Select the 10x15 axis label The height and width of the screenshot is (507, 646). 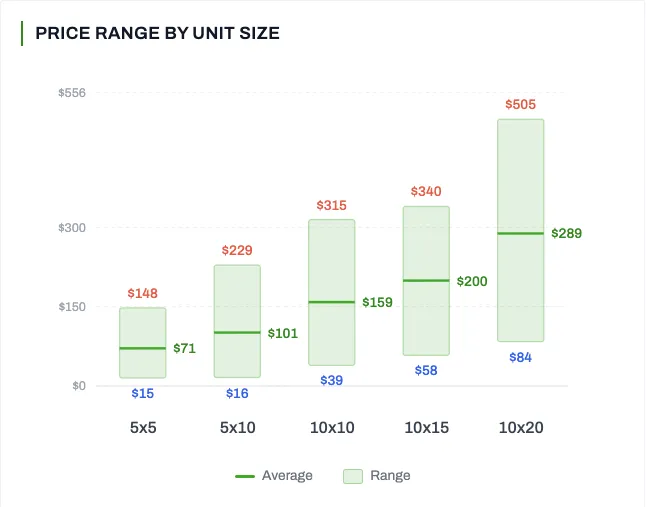point(426,427)
